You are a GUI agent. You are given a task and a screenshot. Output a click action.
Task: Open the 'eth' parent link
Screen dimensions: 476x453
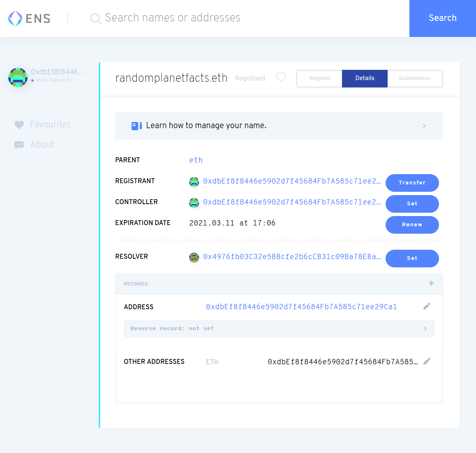tap(196, 160)
